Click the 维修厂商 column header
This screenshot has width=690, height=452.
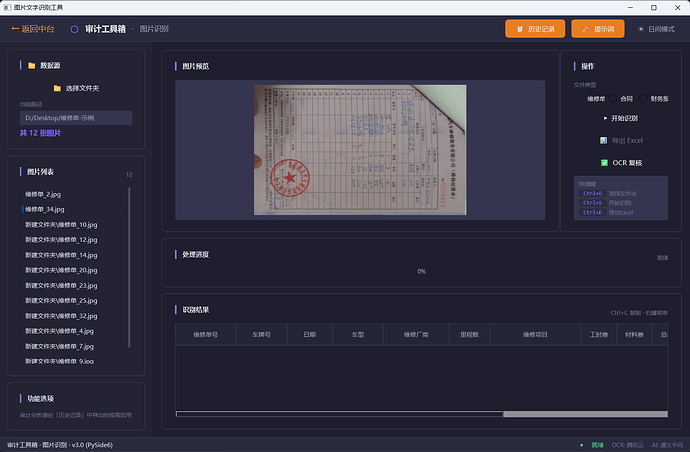point(416,334)
